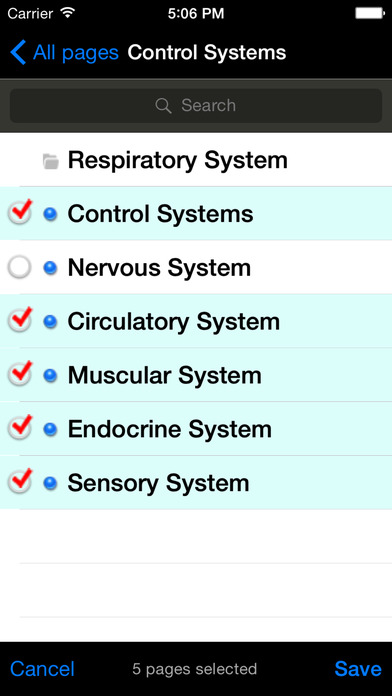Viewport: 392px width, 696px height.
Task: Save the selected pages
Action: pos(358,669)
